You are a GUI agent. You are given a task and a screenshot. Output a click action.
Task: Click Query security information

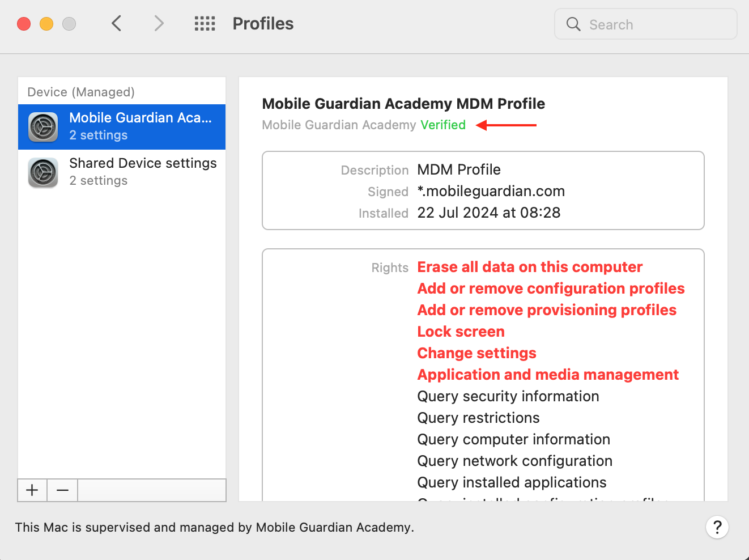[508, 396]
